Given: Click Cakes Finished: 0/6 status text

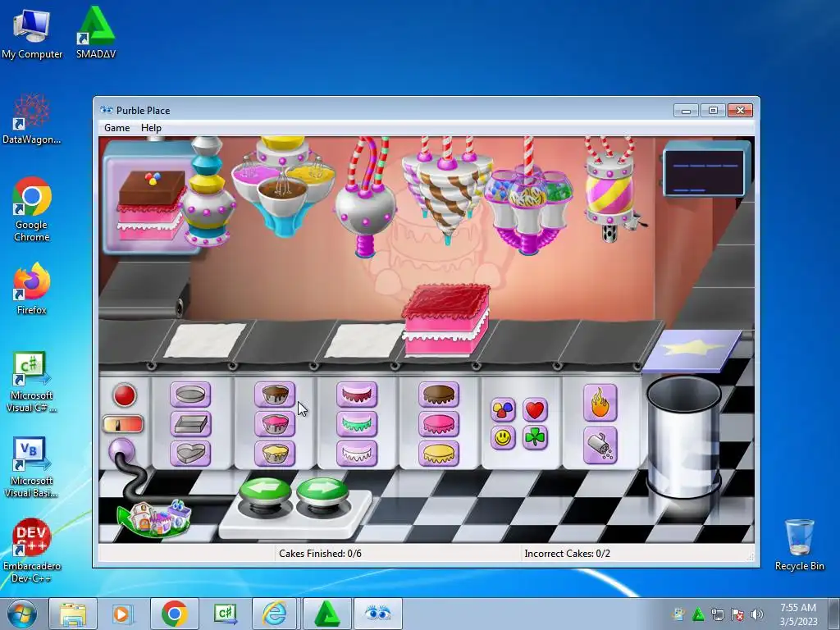Looking at the screenshot, I should 321,554.
